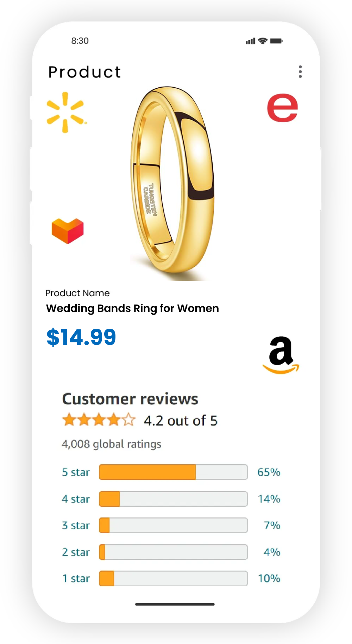Tap the orange heart Lazada logo
The height and width of the screenshot is (644, 352).
coord(68,231)
